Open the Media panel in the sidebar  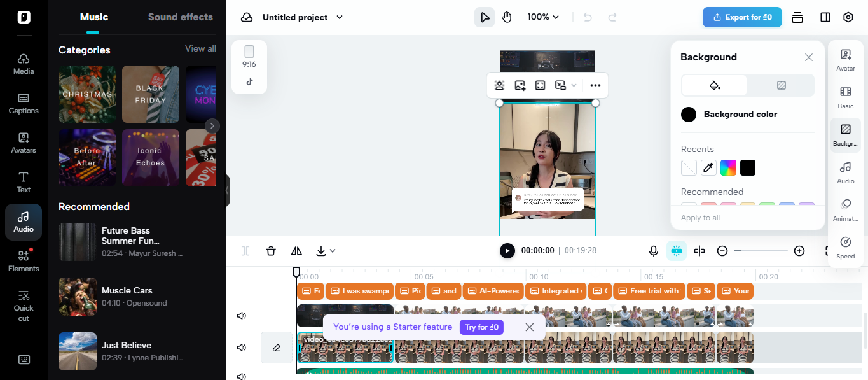click(x=24, y=62)
